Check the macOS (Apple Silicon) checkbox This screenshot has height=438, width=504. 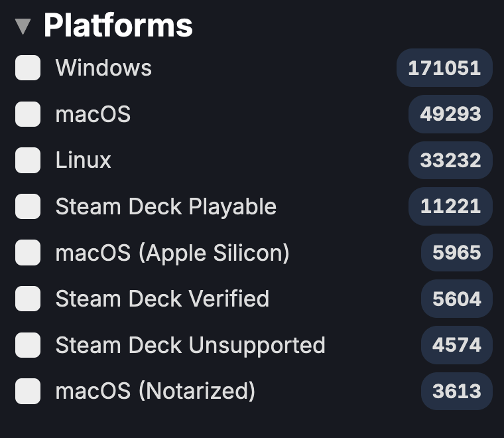click(28, 253)
